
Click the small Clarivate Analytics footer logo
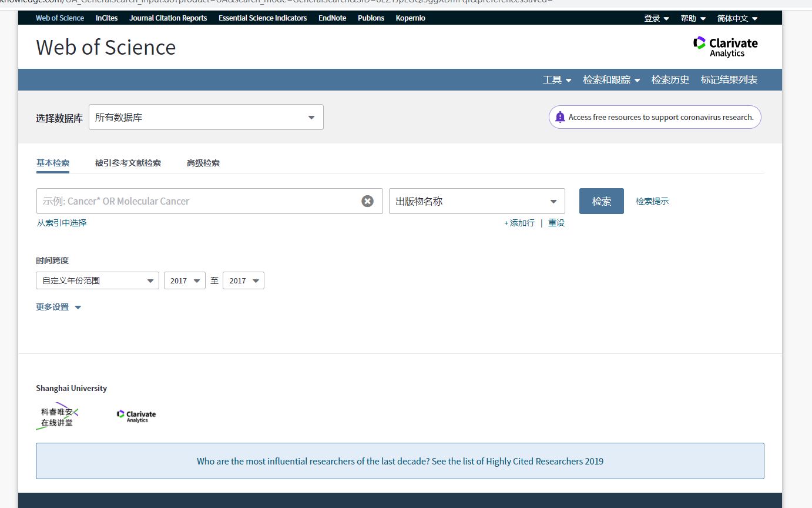[x=136, y=416]
